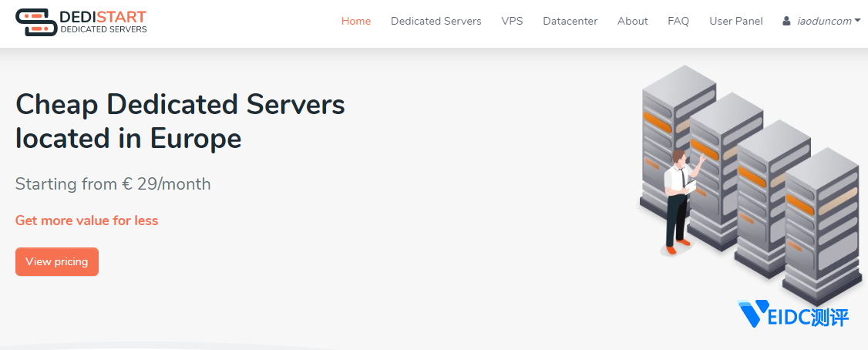Screen dimensions: 868x350
Task: Click the rightmost server tower illustration
Action: pyautogui.click(x=823, y=224)
